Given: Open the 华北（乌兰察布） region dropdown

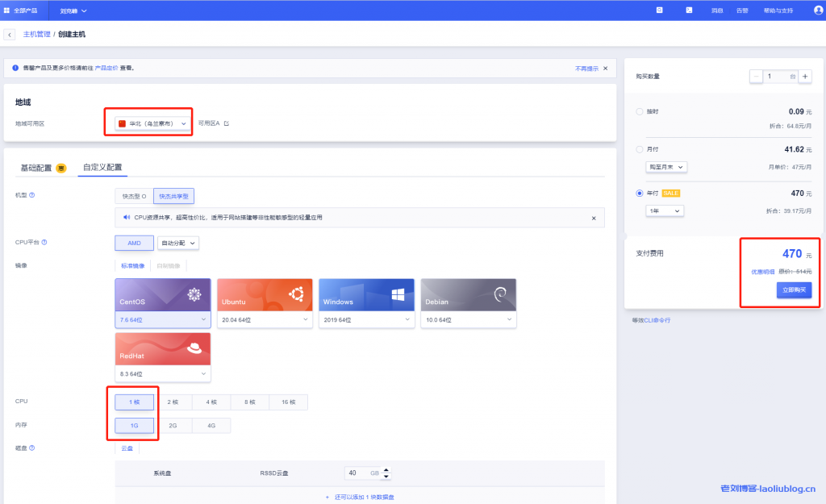Looking at the screenshot, I should point(152,123).
